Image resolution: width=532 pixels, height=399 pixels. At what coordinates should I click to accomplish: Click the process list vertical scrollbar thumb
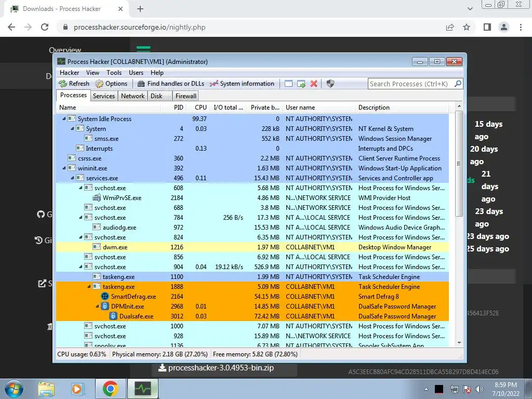(x=459, y=164)
